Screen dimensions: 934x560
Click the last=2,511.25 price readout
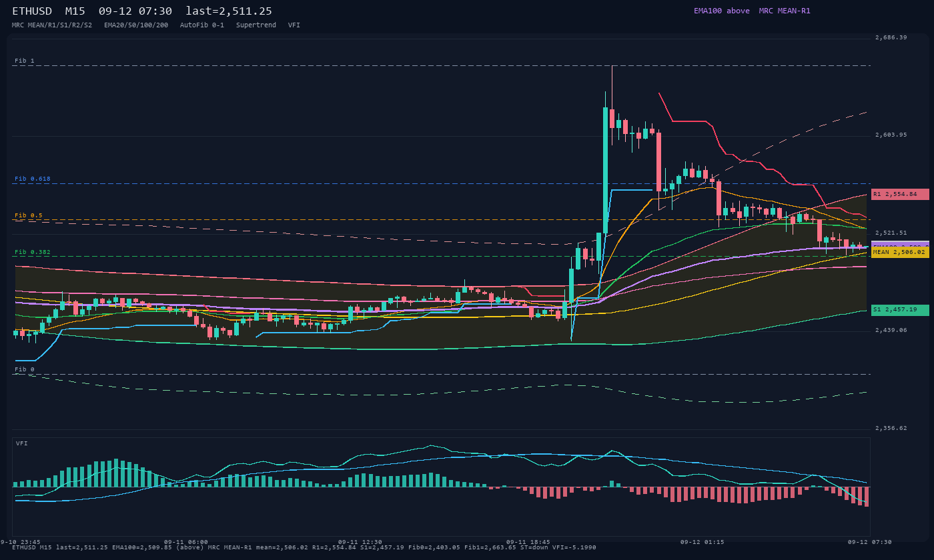coord(229,11)
